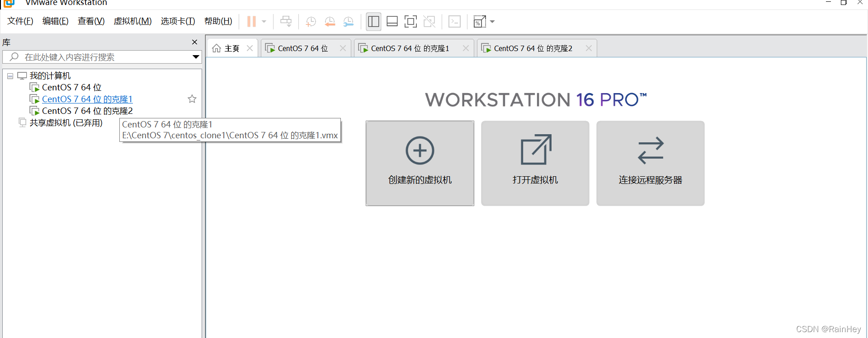Click the search magnifier icon in library
The height and width of the screenshot is (338, 868).
[x=14, y=57]
